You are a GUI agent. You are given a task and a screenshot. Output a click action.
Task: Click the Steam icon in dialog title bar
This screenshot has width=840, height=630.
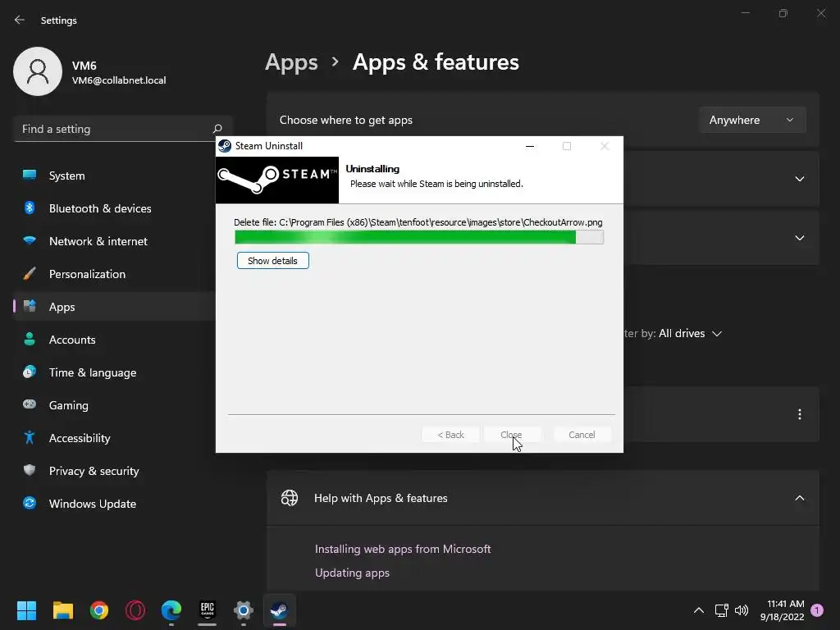coord(225,146)
